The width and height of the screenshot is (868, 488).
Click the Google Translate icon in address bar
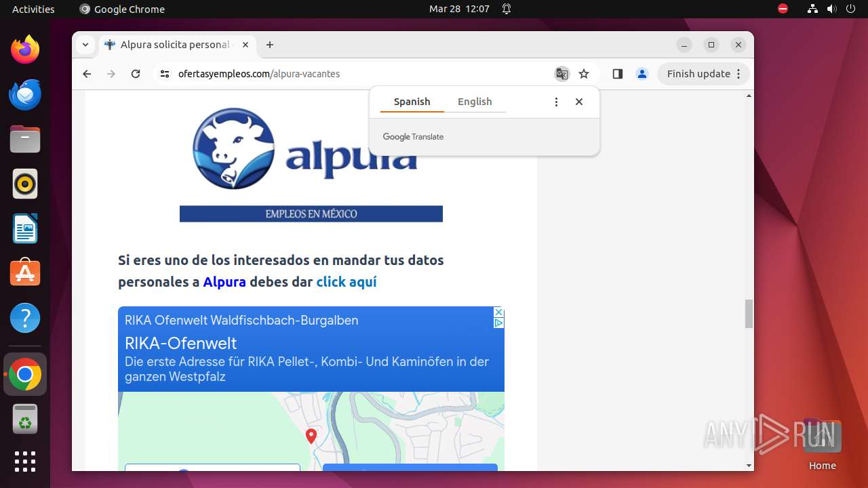coord(561,74)
